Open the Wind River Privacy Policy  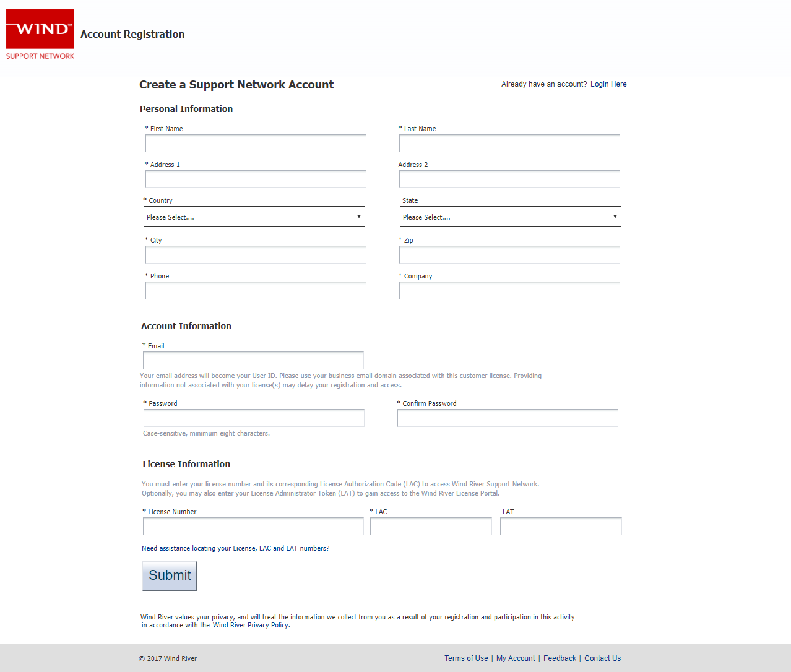click(251, 625)
